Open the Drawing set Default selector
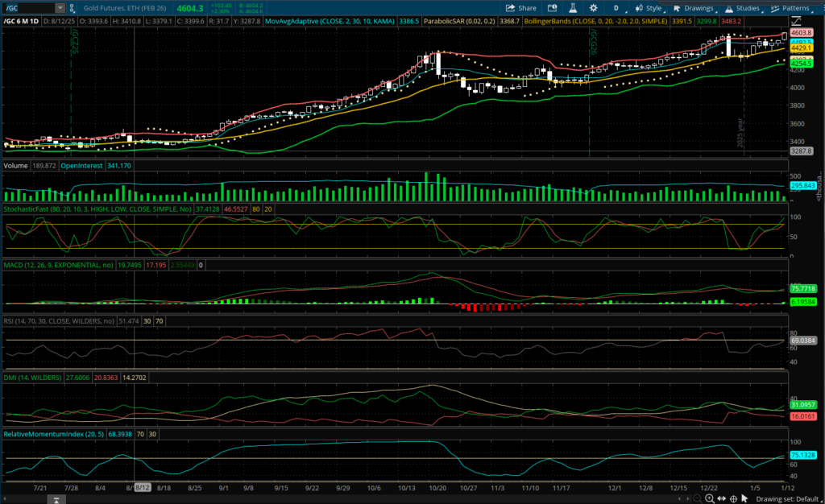825x504 pixels. 786,497
